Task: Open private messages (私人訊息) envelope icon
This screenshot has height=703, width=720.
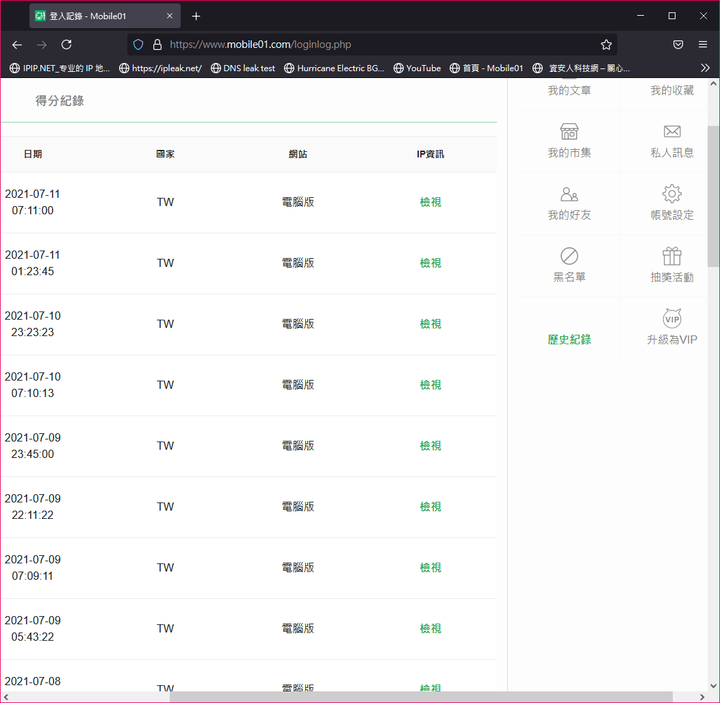Action: pos(672,132)
